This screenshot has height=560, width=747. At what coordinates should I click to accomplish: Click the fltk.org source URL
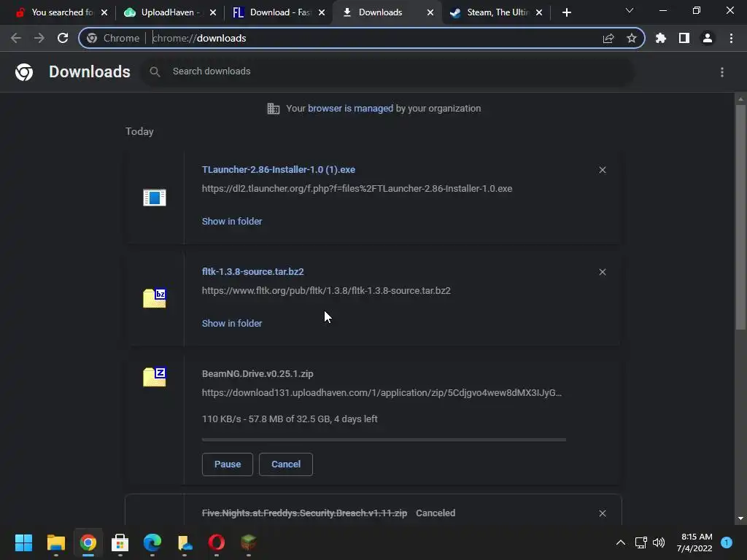click(x=326, y=290)
